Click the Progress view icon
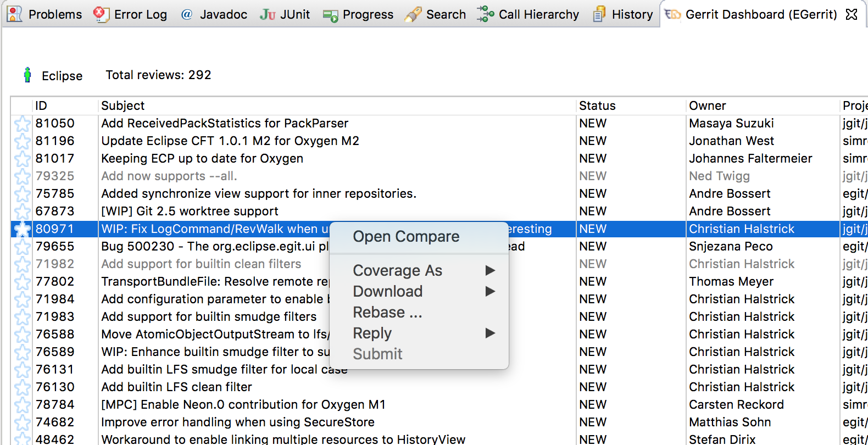Image resolution: width=868 pixels, height=445 pixels. [330, 15]
